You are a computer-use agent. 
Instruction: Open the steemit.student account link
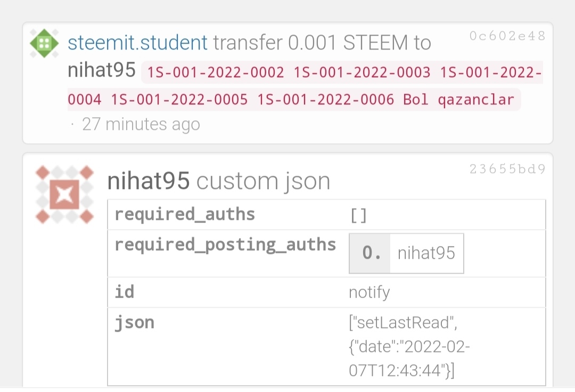coord(137,43)
